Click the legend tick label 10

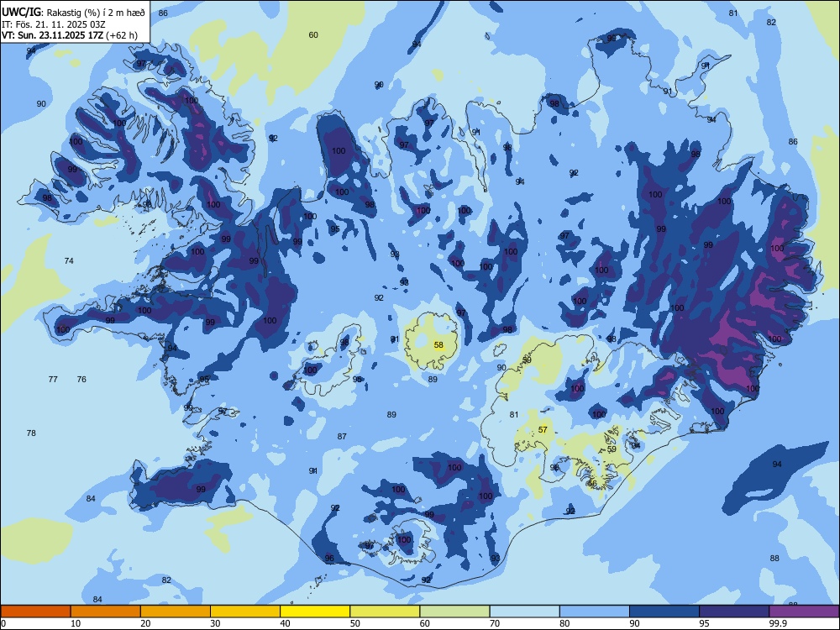pos(76,623)
